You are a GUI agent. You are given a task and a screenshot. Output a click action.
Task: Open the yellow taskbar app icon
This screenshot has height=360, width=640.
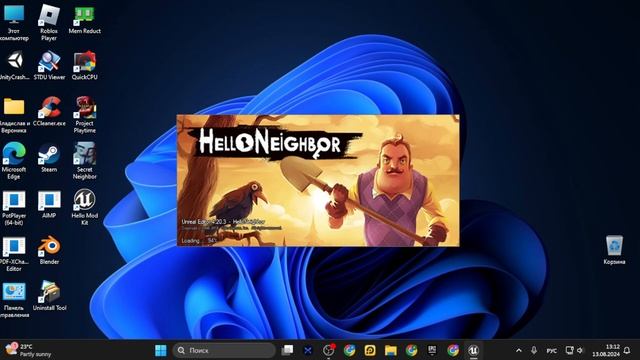point(370,350)
